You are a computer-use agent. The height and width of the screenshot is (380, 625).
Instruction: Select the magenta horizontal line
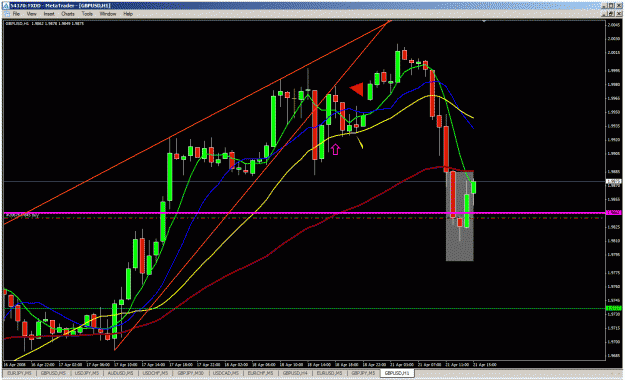click(305, 213)
